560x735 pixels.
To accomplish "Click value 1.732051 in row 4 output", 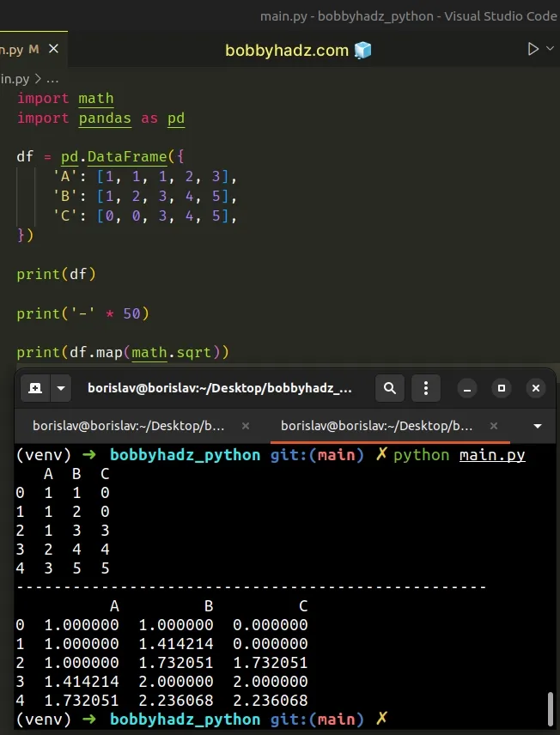I will coord(81,701).
